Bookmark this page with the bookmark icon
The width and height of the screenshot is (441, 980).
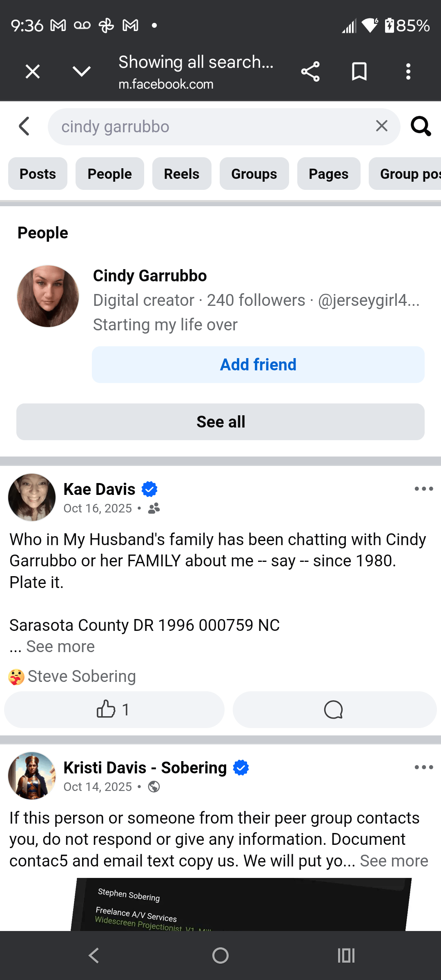pos(359,72)
